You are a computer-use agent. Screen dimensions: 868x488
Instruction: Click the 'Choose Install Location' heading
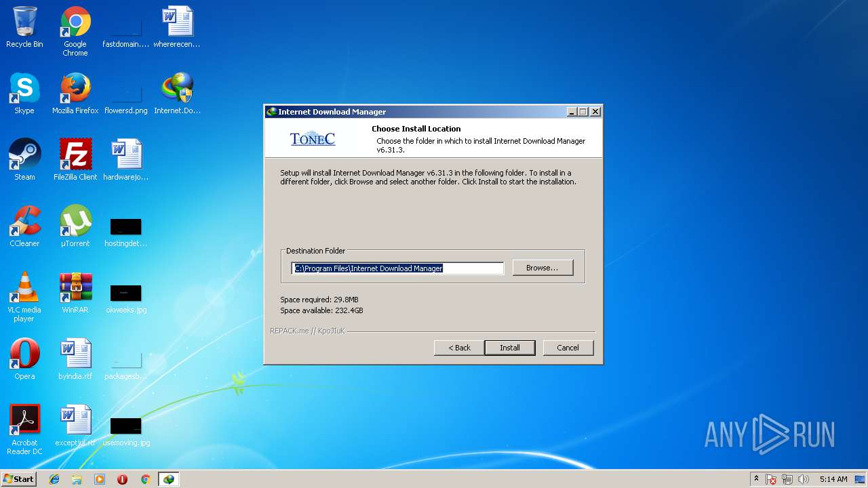click(416, 129)
